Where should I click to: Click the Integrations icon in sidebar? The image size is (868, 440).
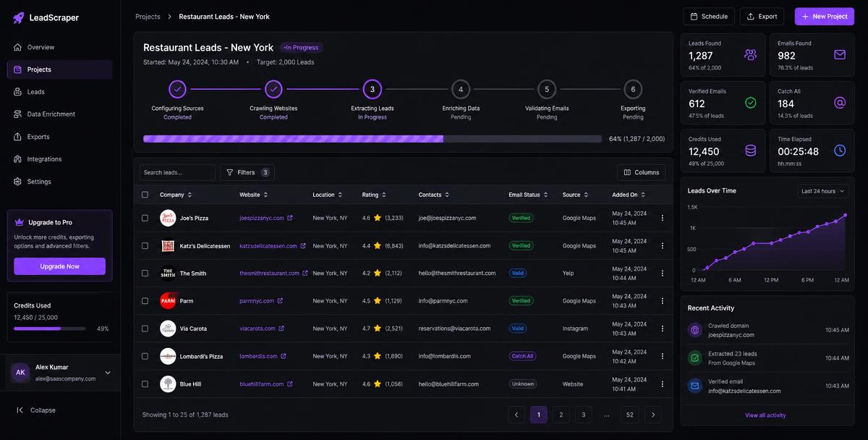[18, 159]
